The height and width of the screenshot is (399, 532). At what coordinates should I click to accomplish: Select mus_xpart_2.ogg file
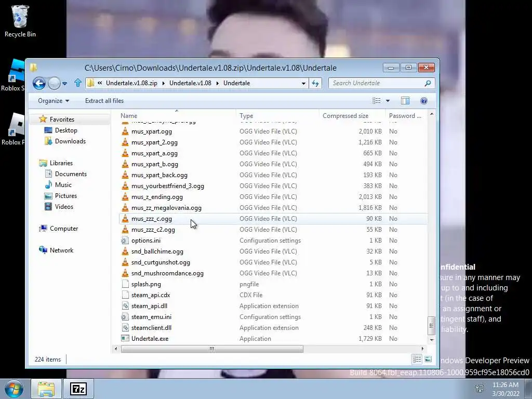[x=154, y=142]
